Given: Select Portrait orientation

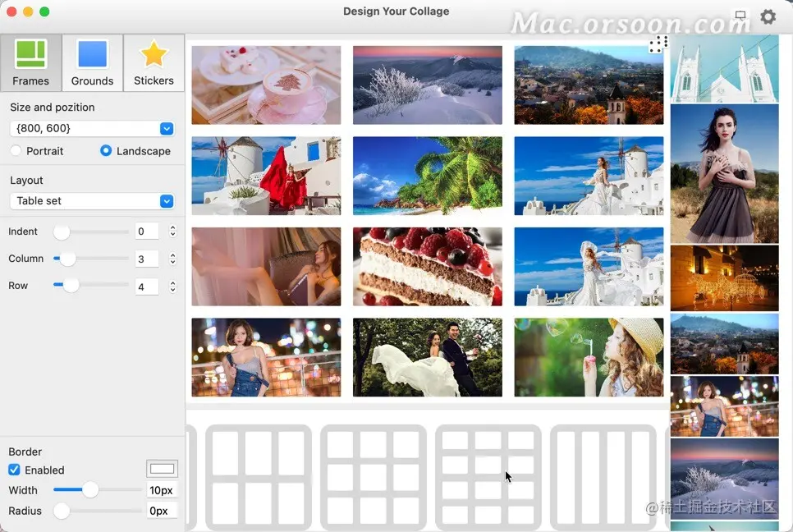Looking at the screenshot, I should point(16,151).
